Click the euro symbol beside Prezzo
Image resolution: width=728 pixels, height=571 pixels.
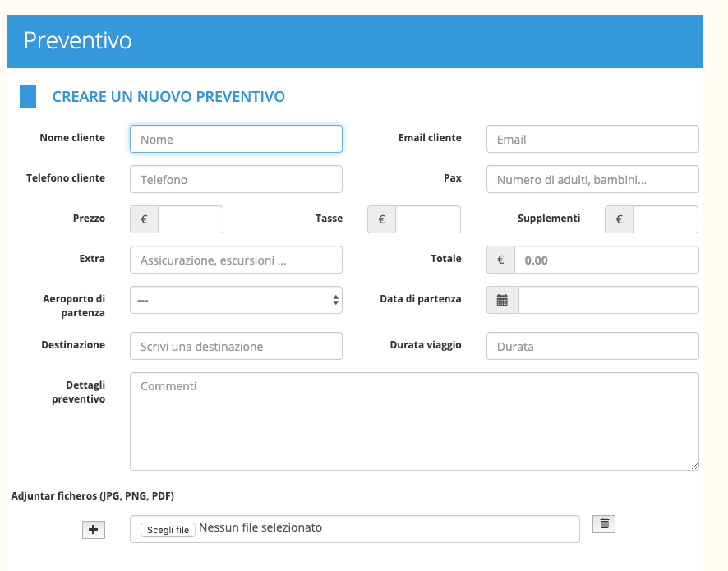pos(144,219)
